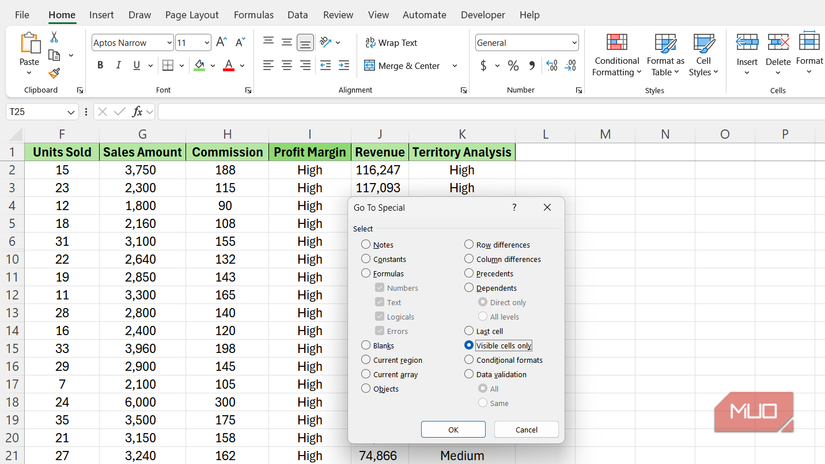Choose Row differences radio button
This screenshot has width=825, height=464.
(x=469, y=244)
